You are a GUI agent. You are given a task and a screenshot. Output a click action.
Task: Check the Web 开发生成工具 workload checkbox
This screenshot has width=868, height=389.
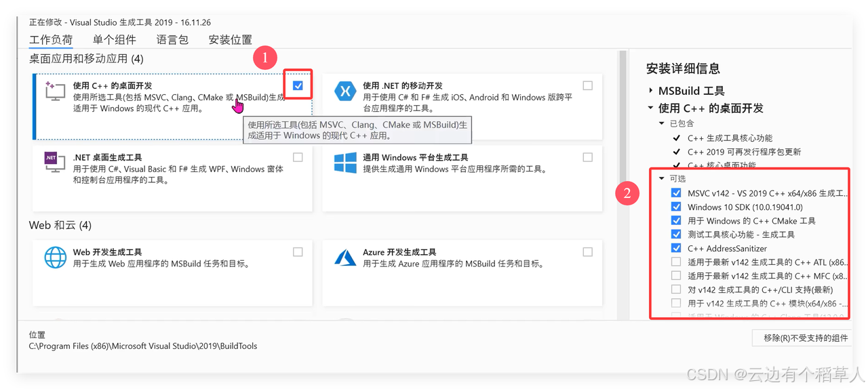point(298,252)
